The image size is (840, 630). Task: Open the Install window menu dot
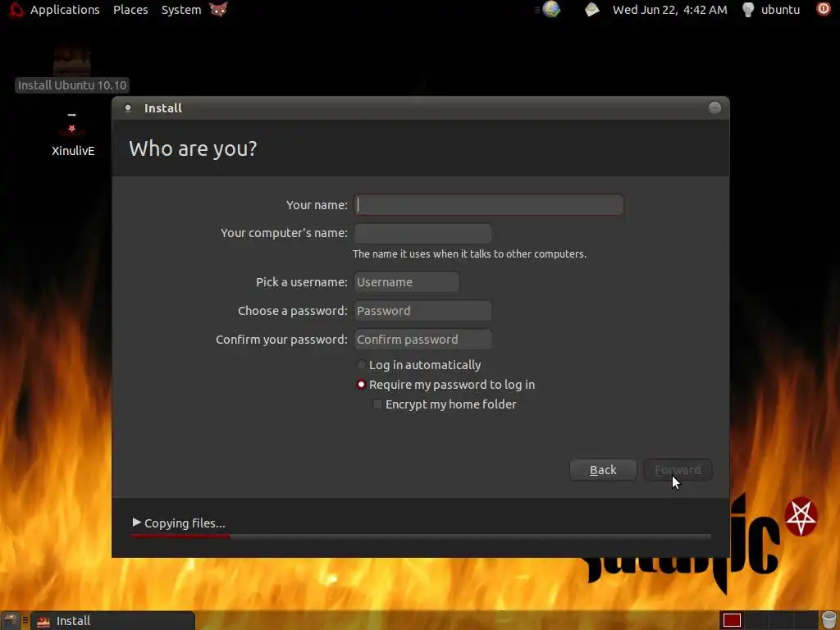[x=127, y=107]
